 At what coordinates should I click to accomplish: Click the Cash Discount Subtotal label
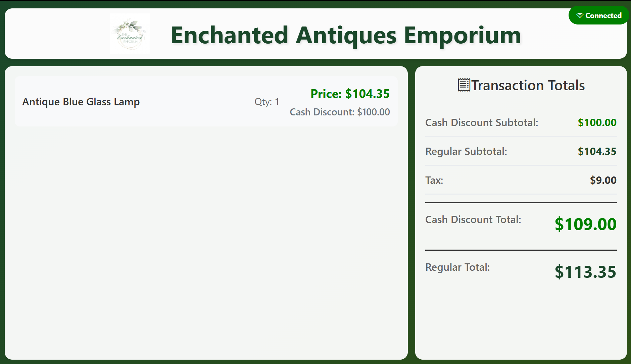point(481,123)
